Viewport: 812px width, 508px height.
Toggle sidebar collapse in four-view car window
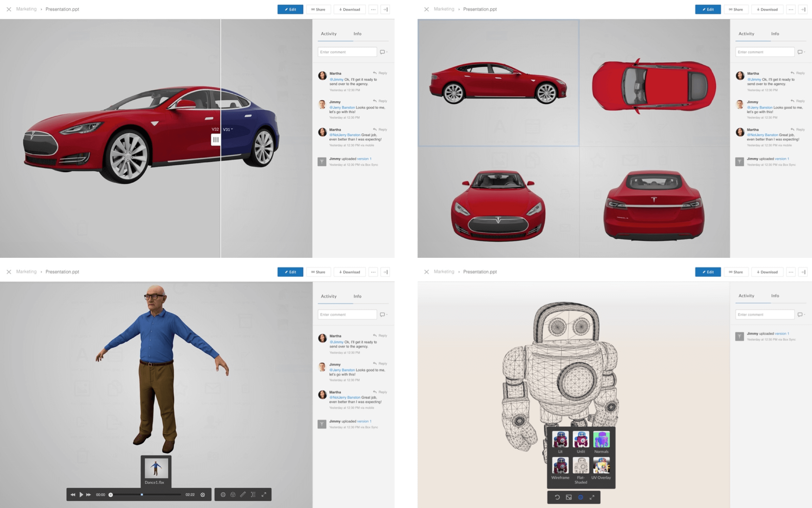pyautogui.click(x=803, y=10)
